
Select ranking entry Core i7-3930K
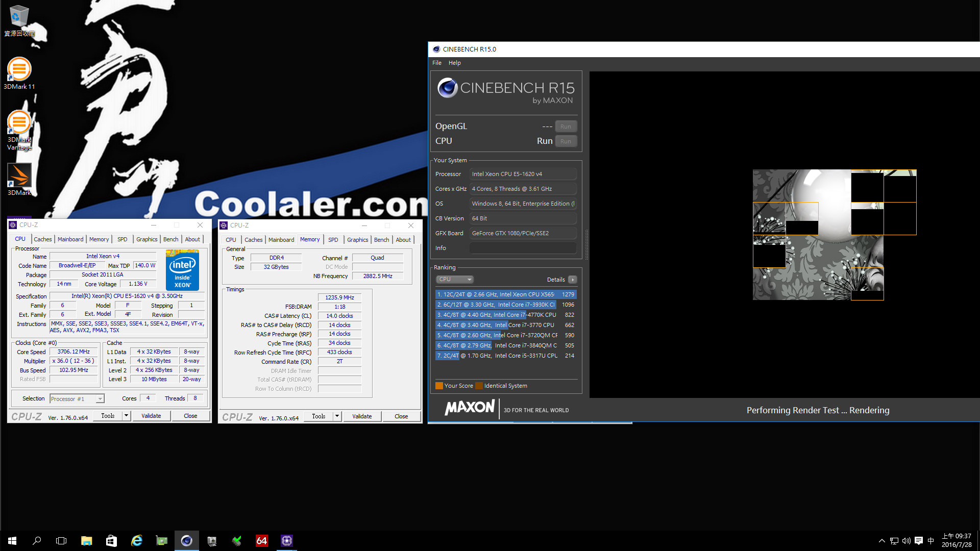(x=506, y=305)
